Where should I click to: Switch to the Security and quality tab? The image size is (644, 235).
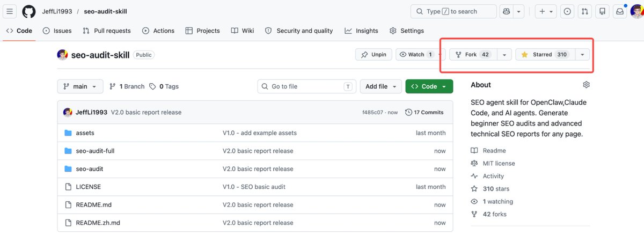tap(299, 31)
